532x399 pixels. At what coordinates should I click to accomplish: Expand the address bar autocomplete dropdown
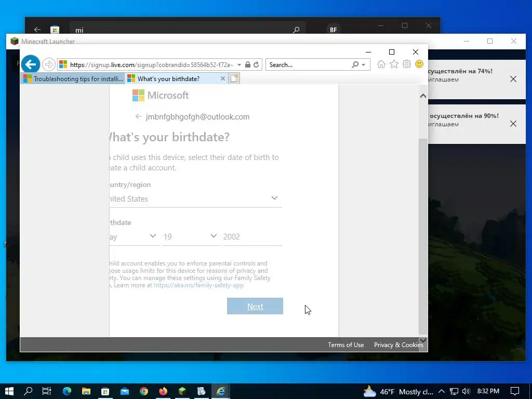tap(239, 65)
